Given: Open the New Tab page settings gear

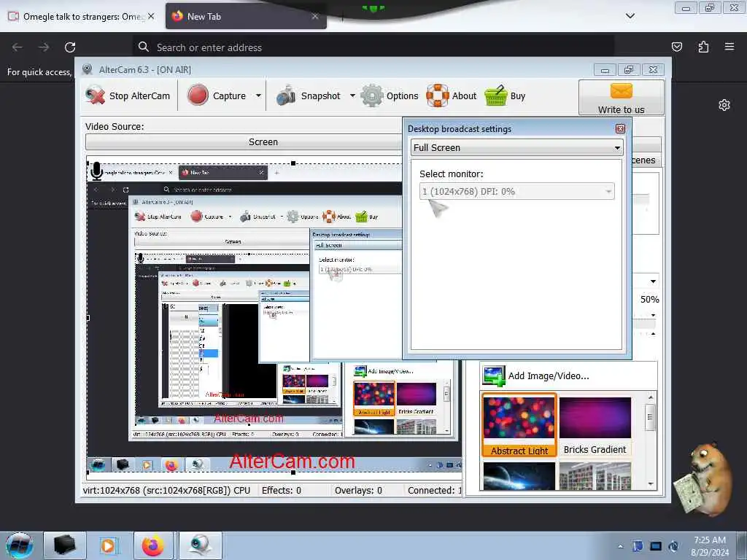Looking at the screenshot, I should [x=724, y=105].
